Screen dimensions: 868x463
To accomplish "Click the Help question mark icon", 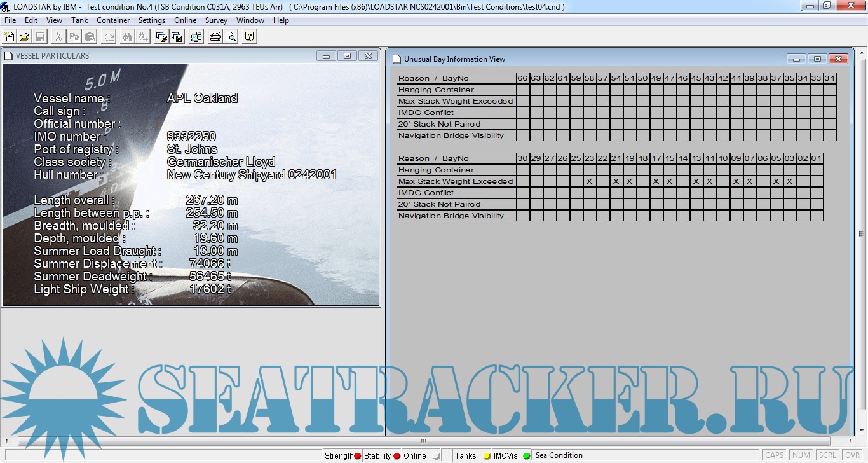I will click(250, 37).
